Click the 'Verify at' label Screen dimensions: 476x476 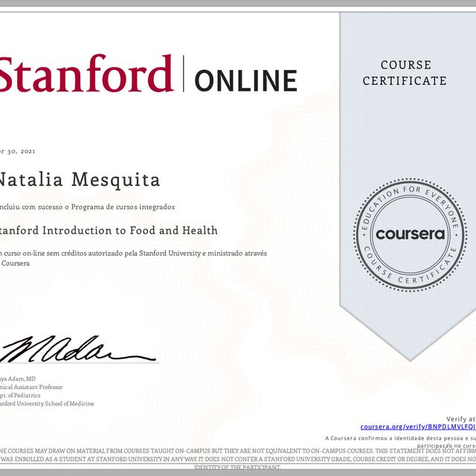(x=461, y=419)
